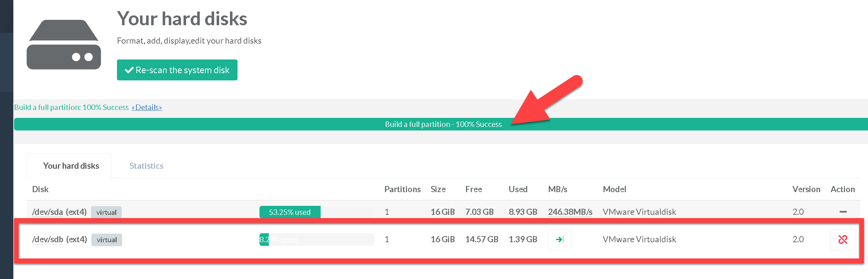This screenshot has width=868, height=279.
Task: Run the speed test arrow icon for /dev/sdb
Action: [x=560, y=239]
